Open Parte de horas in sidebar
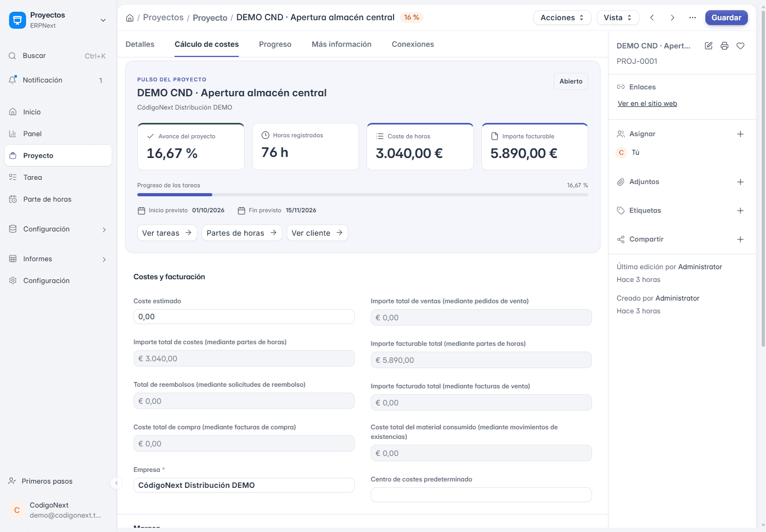 [58, 199]
